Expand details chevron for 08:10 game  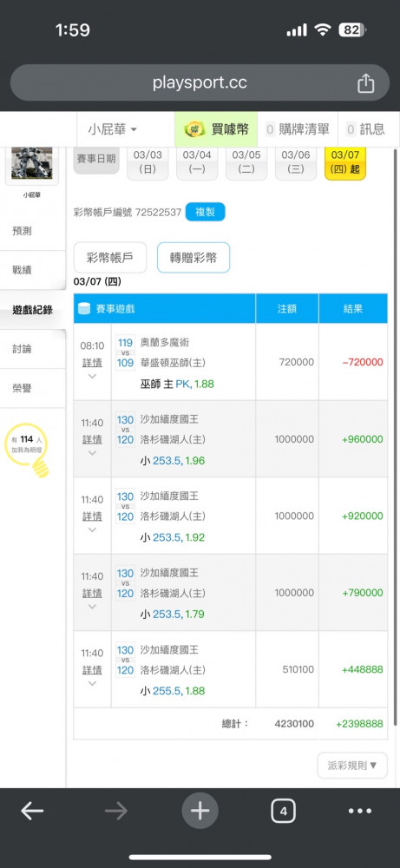92,377
